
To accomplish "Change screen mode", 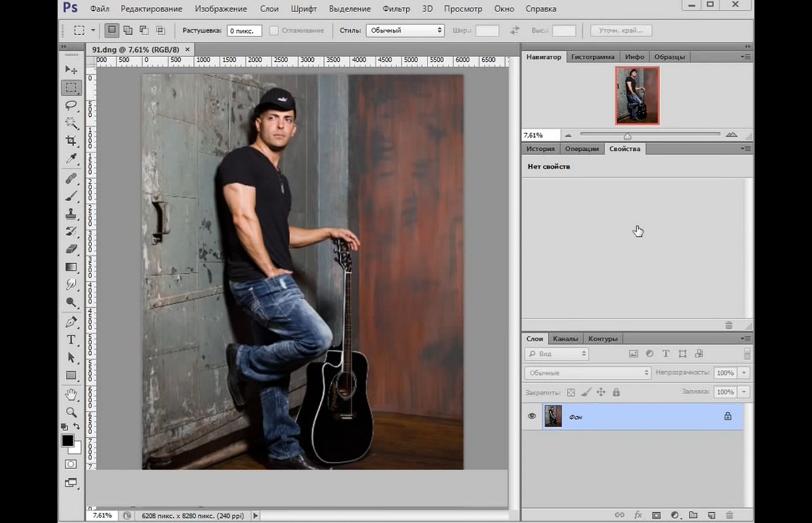I will [x=71, y=483].
